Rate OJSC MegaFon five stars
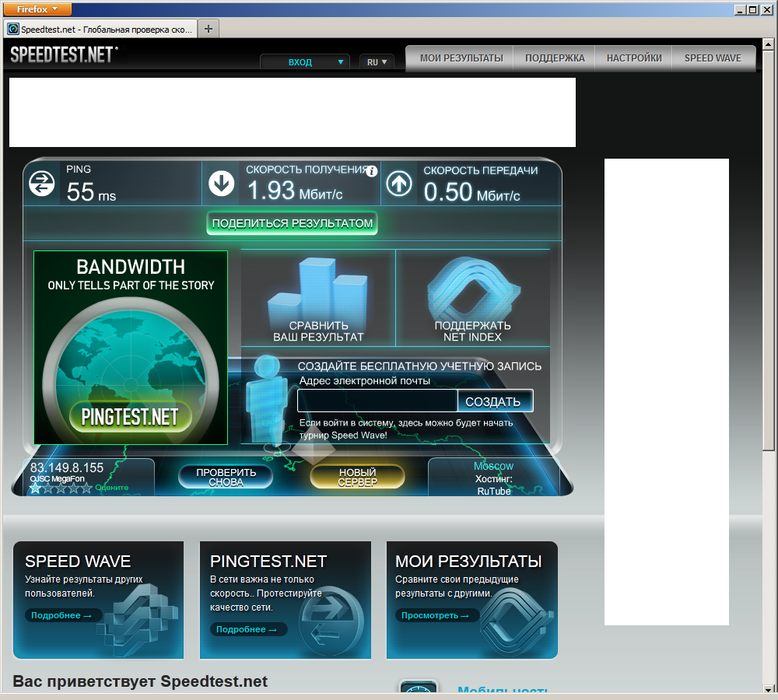 pyautogui.click(x=86, y=488)
